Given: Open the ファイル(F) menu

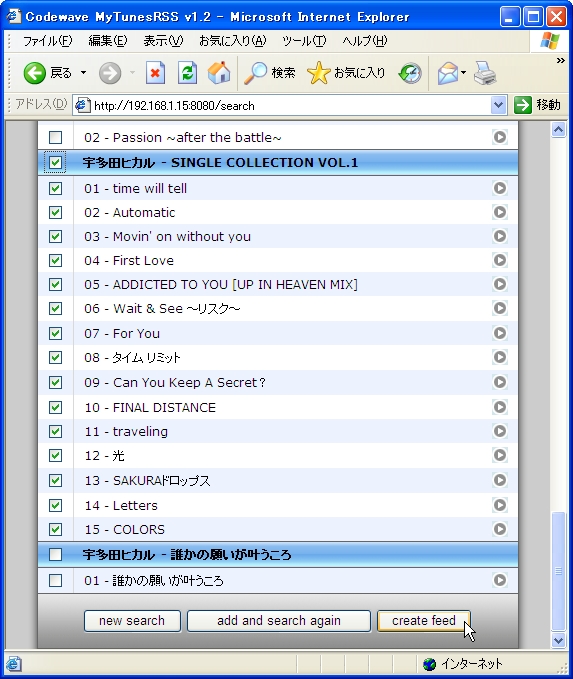Looking at the screenshot, I should (x=47, y=41).
